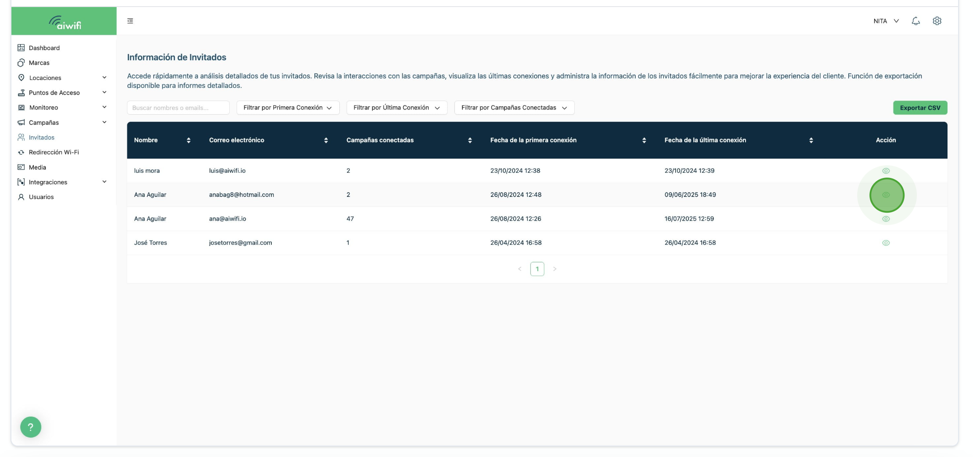This screenshot has width=980, height=457.
Task: Focus the Buscar nombres o emails field
Action: [x=178, y=108]
